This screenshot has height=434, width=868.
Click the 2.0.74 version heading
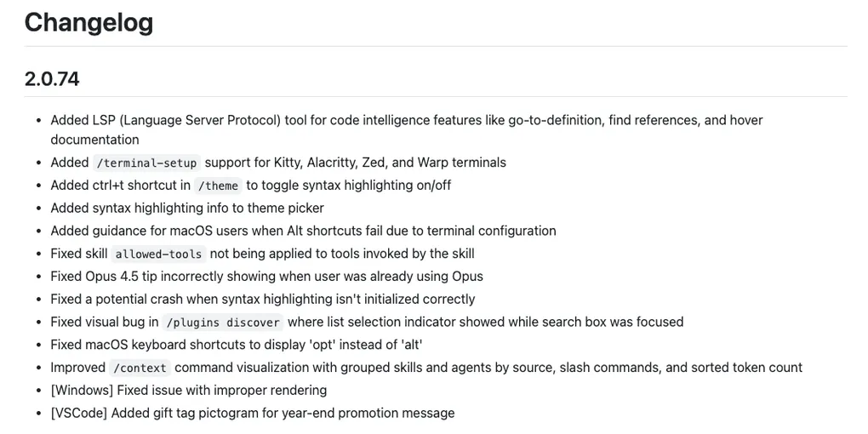point(52,79)
